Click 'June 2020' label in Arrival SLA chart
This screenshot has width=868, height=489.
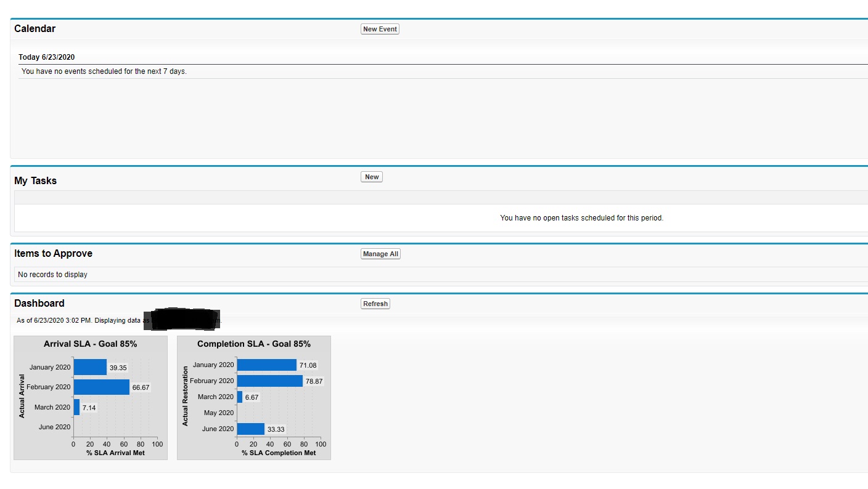[54, 427]
